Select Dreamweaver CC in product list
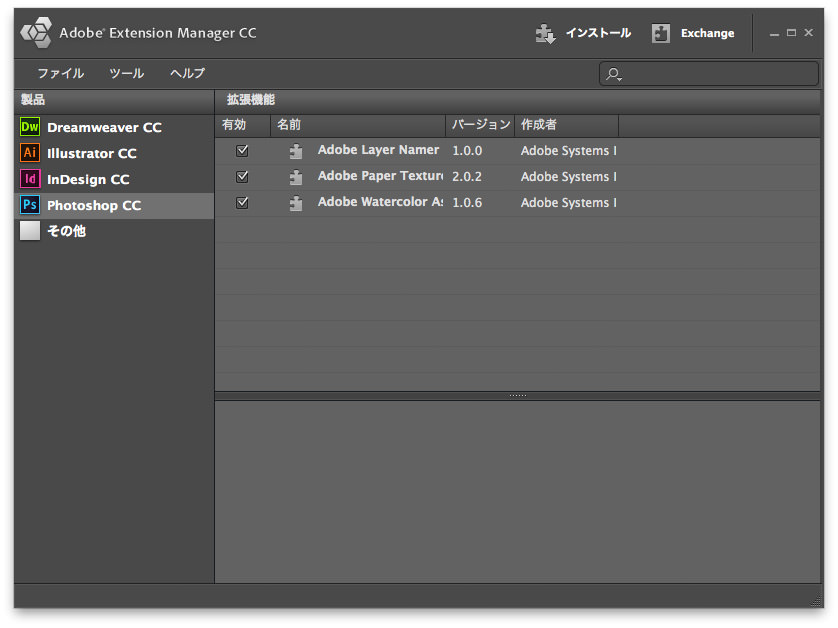838x628 pixels. 114,127
